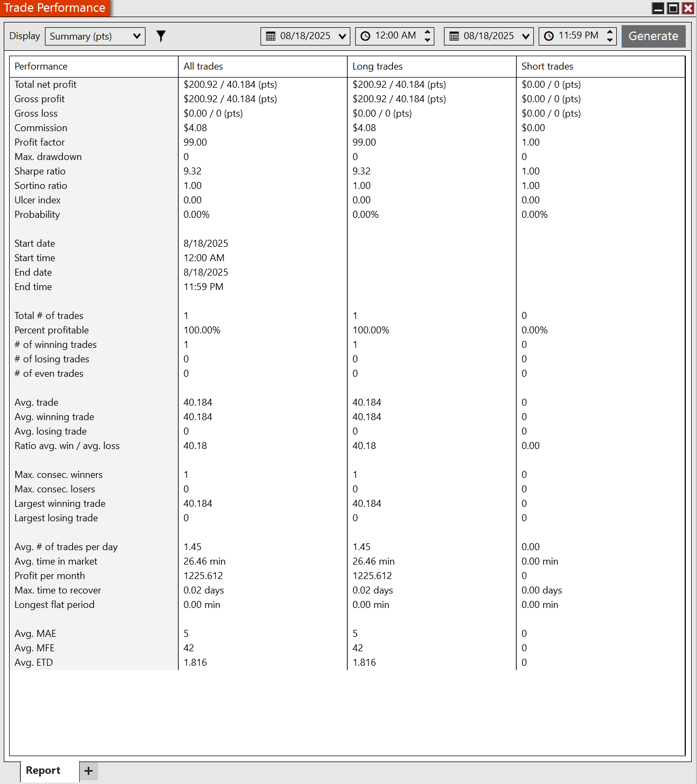This screenshot has width=697, height=784.
Task: Click Short trades Profit factor 1.00
Action: [x=531, y=142]
